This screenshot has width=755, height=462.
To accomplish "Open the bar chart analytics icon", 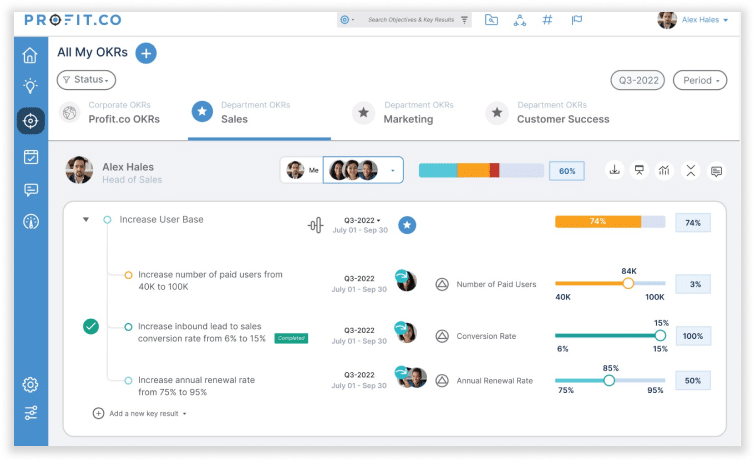I will click(x=664, y=170).
